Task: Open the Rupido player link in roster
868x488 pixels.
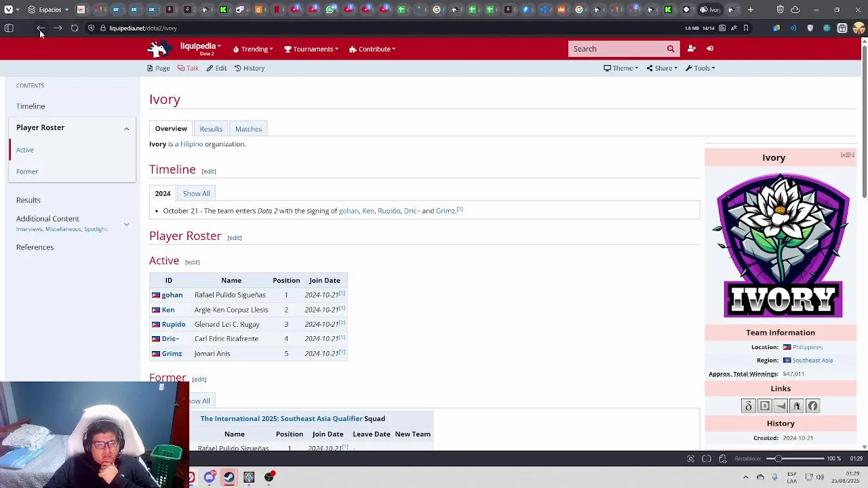Action: point(174,325)
